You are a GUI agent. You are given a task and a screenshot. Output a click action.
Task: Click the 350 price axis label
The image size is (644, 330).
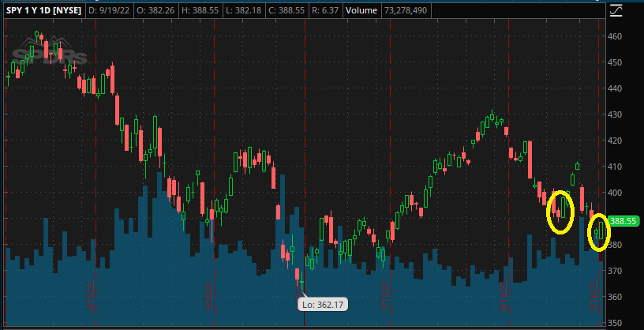(616, 323)
